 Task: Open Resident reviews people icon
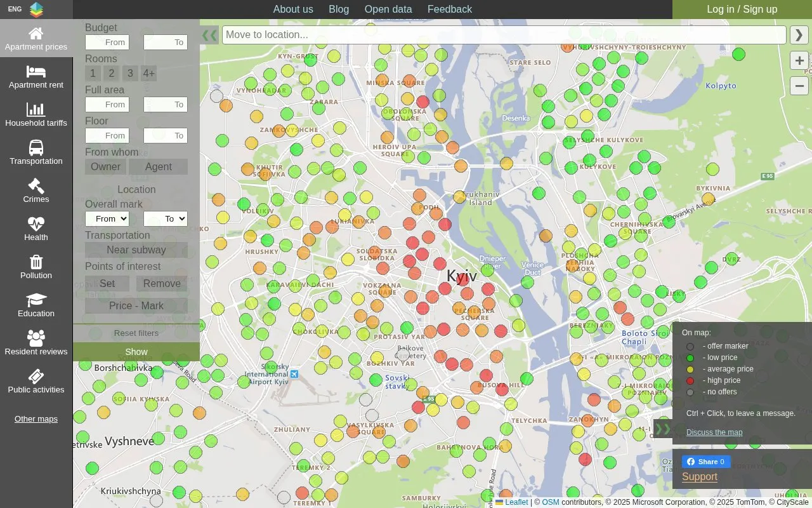(36, 338)
